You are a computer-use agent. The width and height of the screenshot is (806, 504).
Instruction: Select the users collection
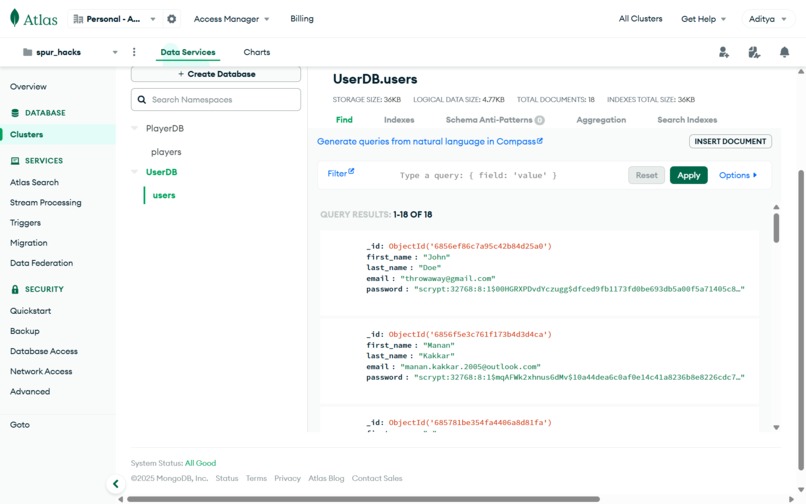pyautogui.click(x=164, y=195)
